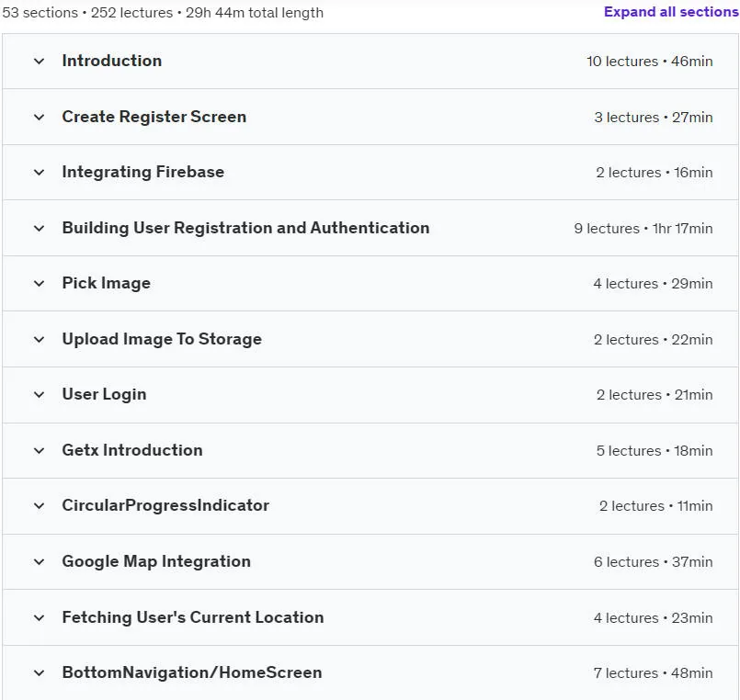Select the Introduction section title
The image size is (740, 700).
tap(112, 61)
